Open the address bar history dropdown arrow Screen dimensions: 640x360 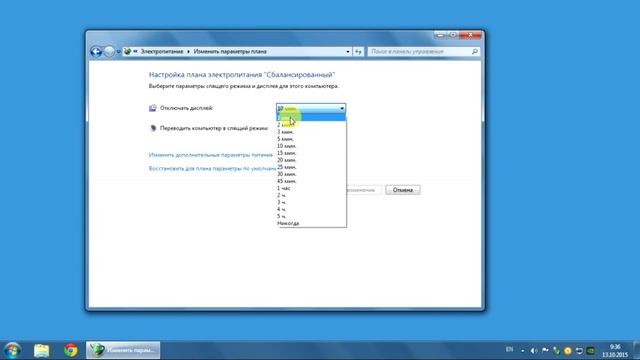348,52
